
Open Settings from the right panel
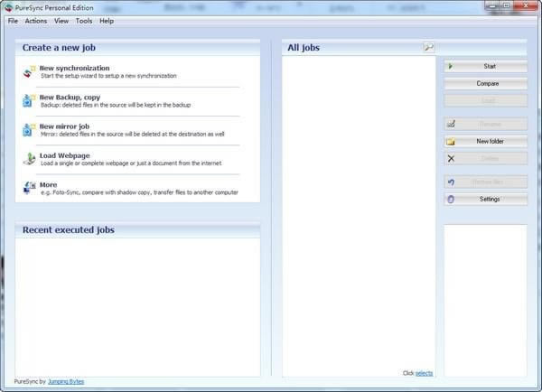pyautogui.click(x=486, y=199)
